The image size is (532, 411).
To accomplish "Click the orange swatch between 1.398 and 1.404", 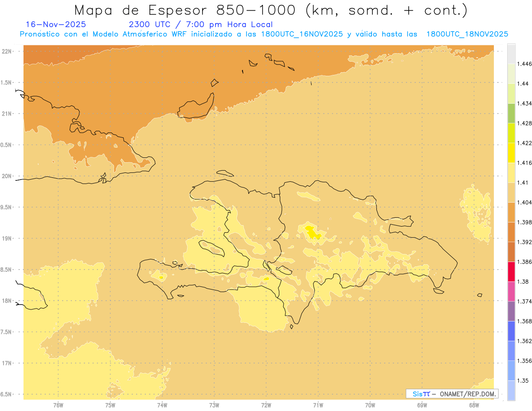I will click(511, 212).
